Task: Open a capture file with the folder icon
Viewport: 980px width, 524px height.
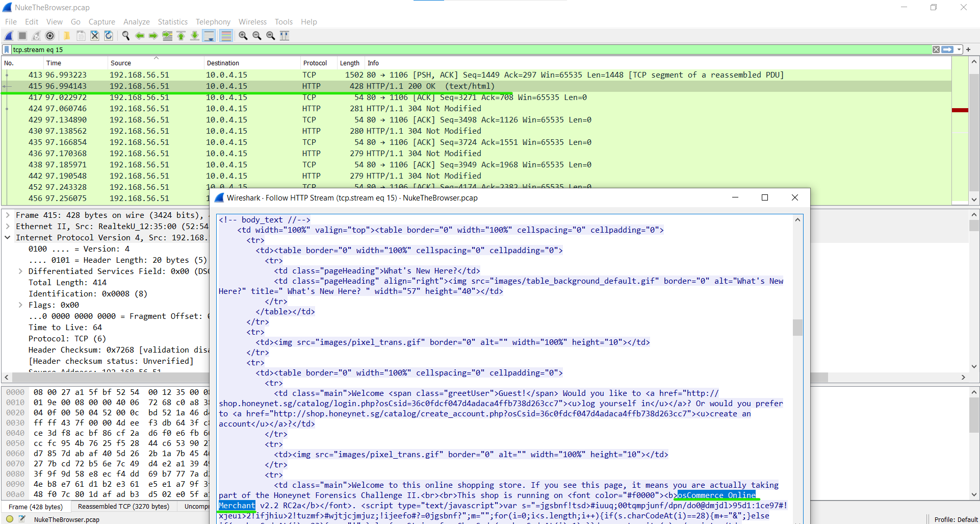Action: (67, 36)
